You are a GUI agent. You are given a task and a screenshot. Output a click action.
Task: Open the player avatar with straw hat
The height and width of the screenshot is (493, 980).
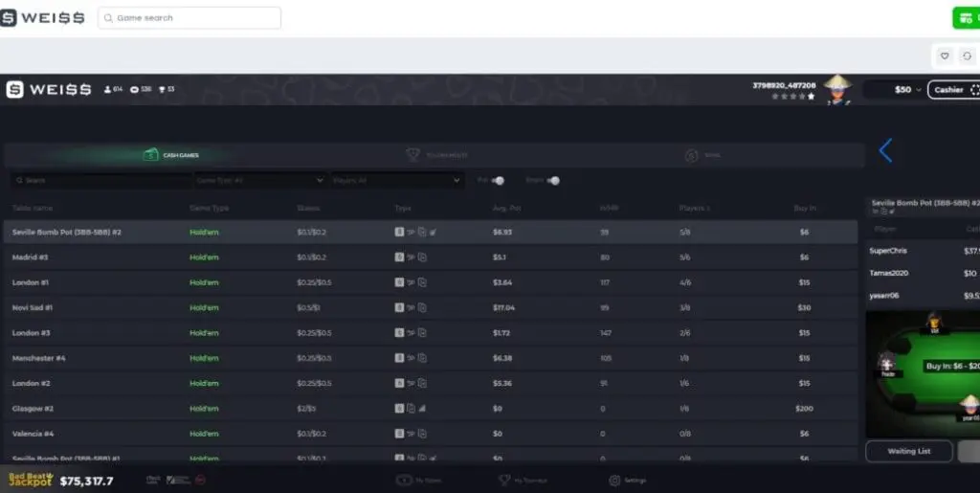pos(838,89)
